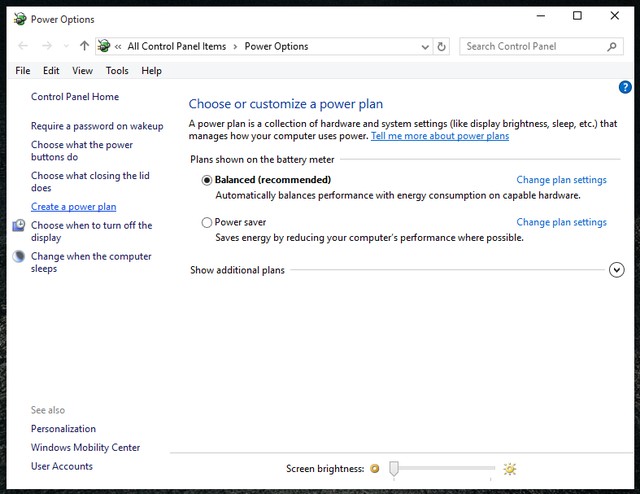Click the search magnifier icon
The height and width of the screenshot is (494, 640).
pos(611,47)
